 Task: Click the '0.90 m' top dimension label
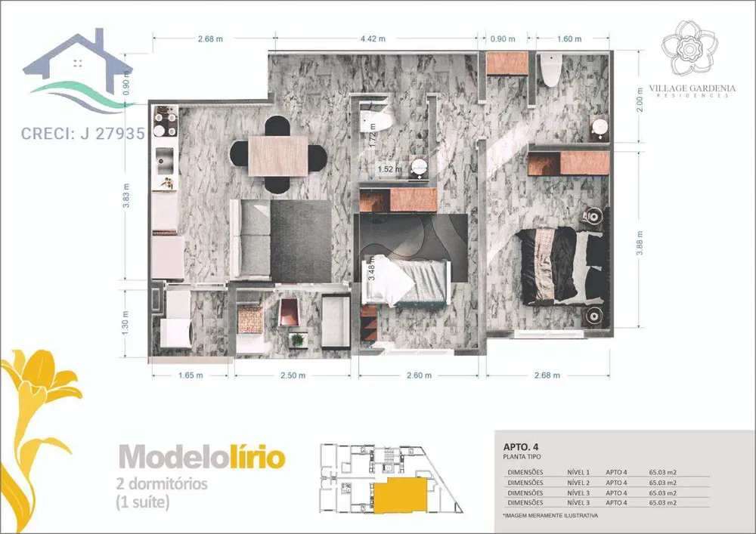pyautogui.click(x=503, y=39)
